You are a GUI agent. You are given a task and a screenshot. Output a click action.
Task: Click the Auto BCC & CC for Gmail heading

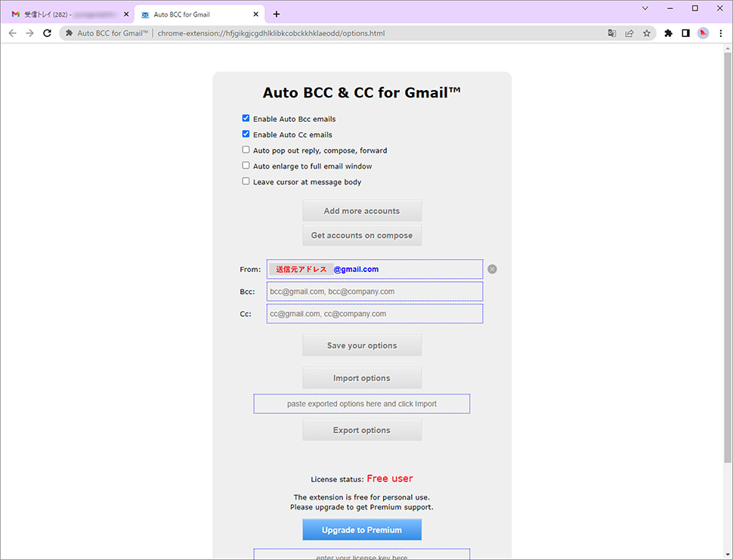pos(362,92)
